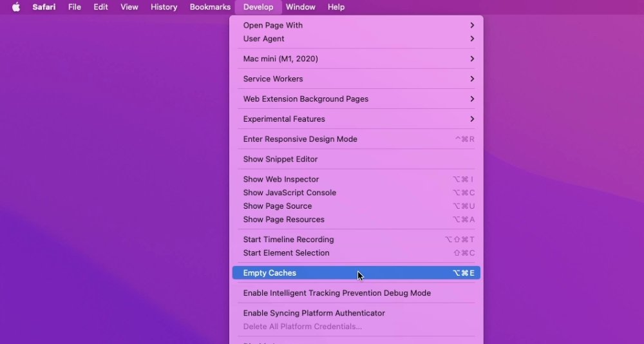Select Show Snippet Editor
The image size is (644, 344).
point(356,159)
